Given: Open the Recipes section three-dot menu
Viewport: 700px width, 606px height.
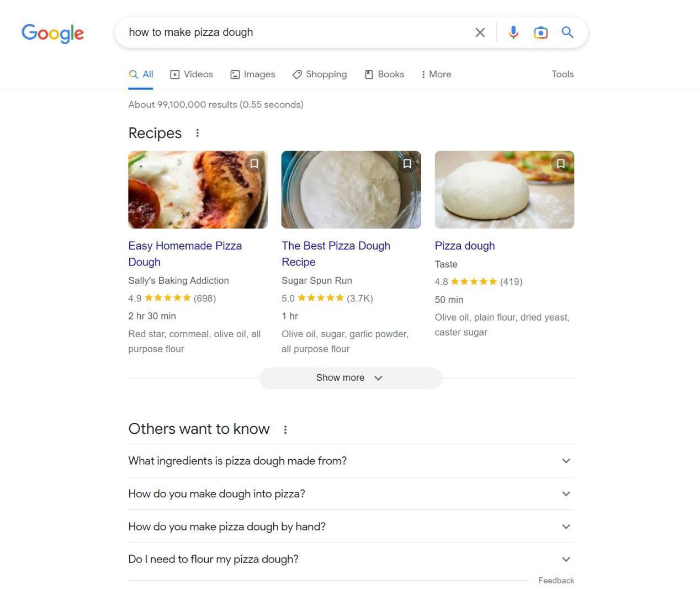Looking at the screenshot, I should tap(197, 133).
